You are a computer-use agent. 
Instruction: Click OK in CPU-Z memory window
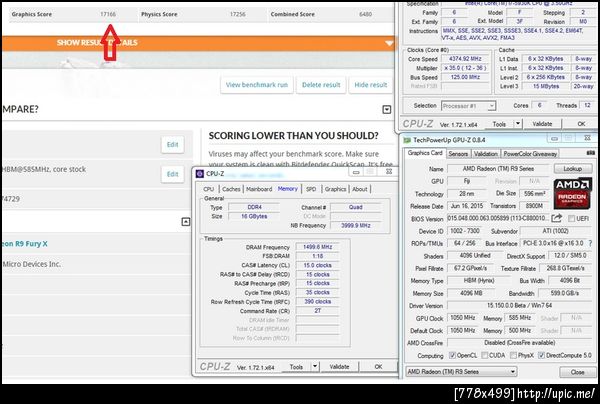pyautogui.click(x=378, y=367)
